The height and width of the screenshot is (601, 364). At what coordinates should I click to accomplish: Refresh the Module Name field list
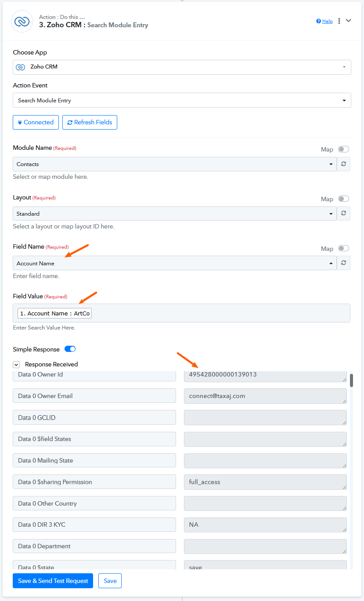(343, 164)
